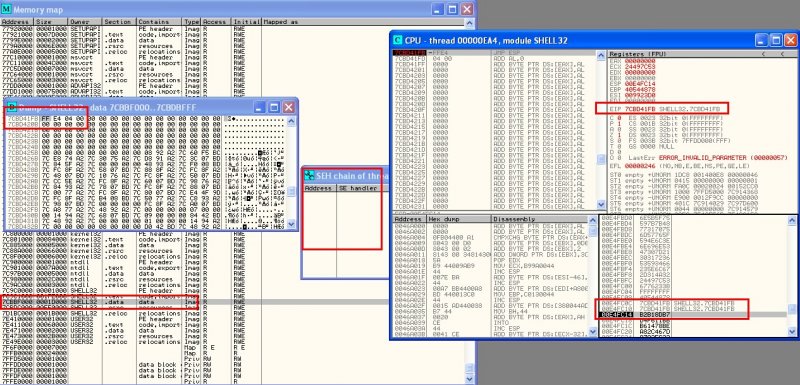Click up arrow of CPU hex dump pane scrollbar
Image resolution: width=800 pixels, height=385 pixels.
coord(592,220)
